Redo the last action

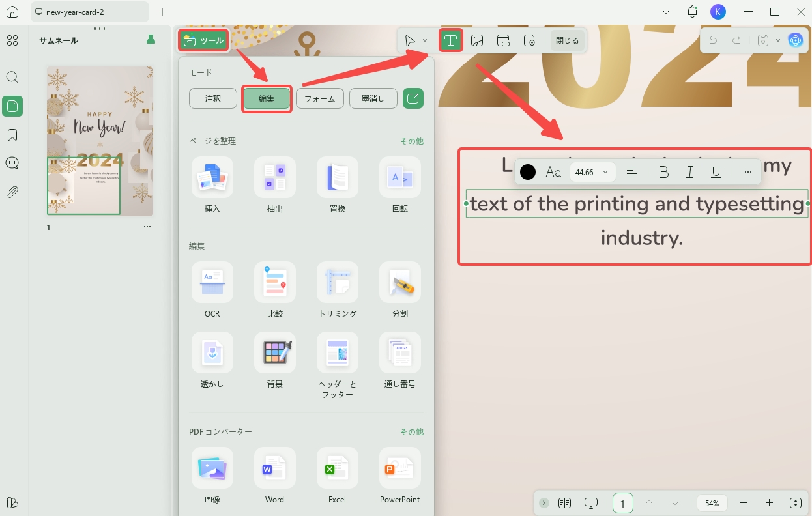coord(736,40)
